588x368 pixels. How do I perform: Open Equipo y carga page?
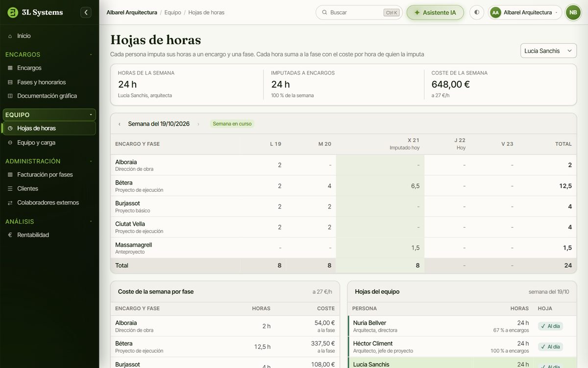click(36, 143)
